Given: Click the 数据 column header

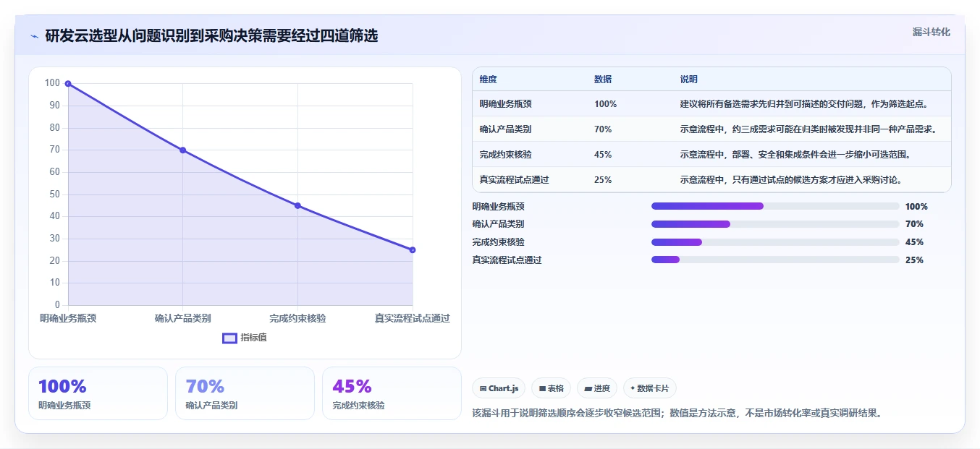Looking at the screenshot, I should click(603, 80).
